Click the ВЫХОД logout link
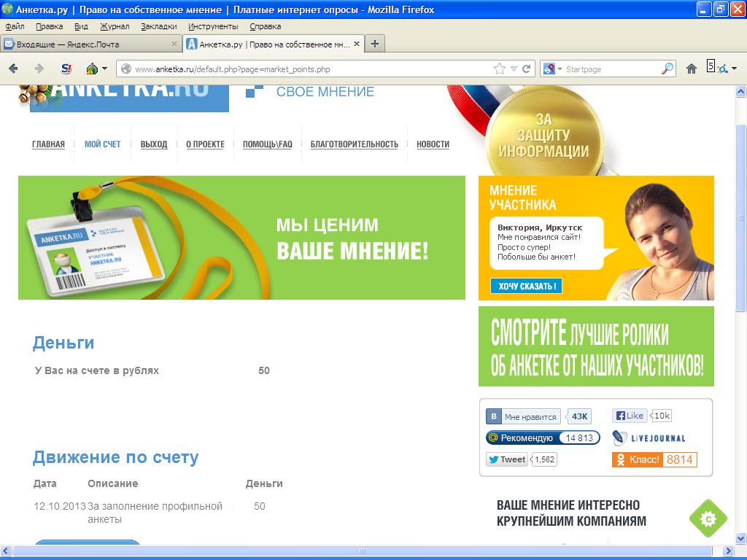 154,144
